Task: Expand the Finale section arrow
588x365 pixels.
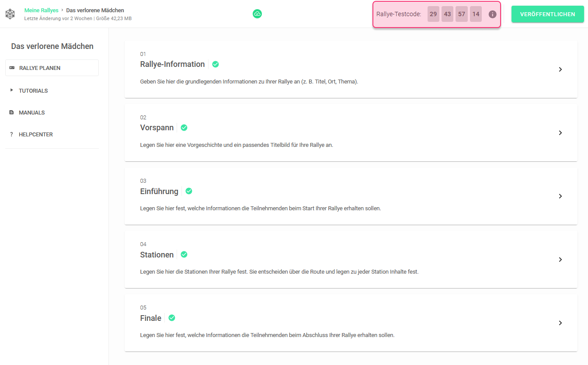Action: 560,323
